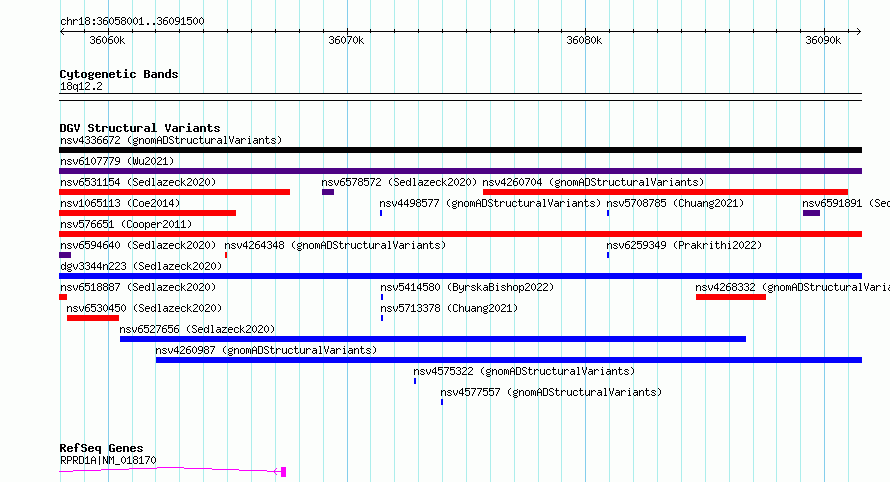This screenshot has height=482, width=890.
Task: Open the nsv1065113 (Coe2014) label
Action: [120, 203]
